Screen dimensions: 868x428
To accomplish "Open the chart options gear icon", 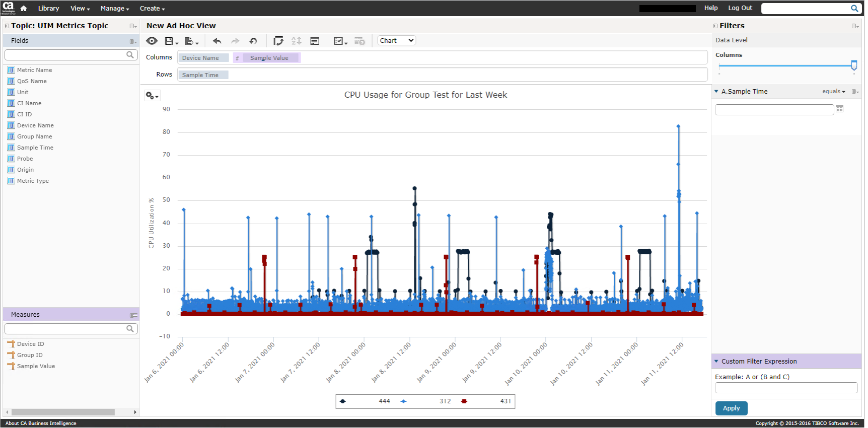I will click(x=152, y=95).
